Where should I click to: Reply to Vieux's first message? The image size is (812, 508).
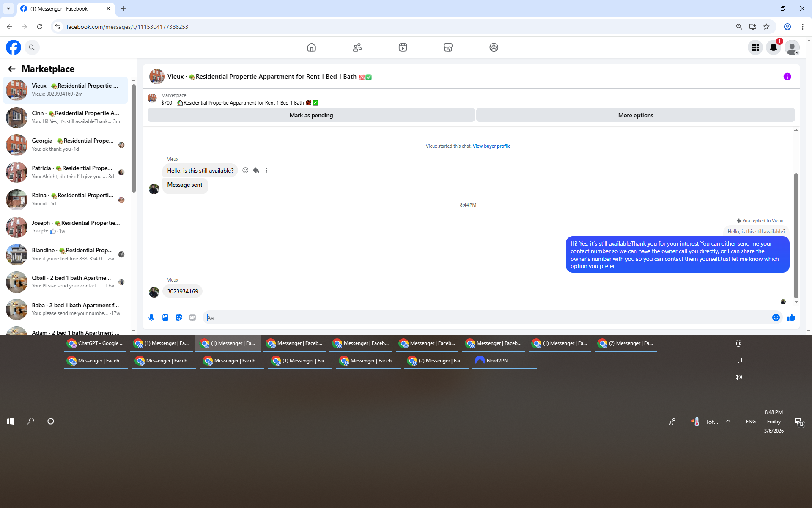click(256, 170)
